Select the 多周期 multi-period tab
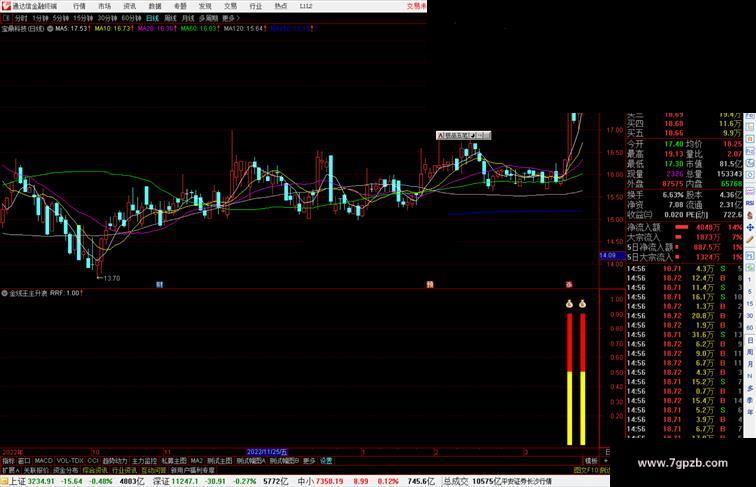Screen dimensions: 756x487 [208, 18]
